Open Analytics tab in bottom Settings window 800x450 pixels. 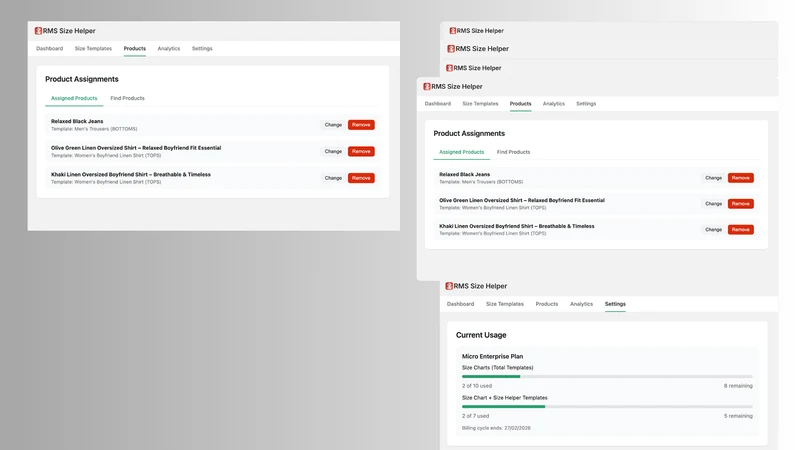pyautogui.click(x=581, y=304)
